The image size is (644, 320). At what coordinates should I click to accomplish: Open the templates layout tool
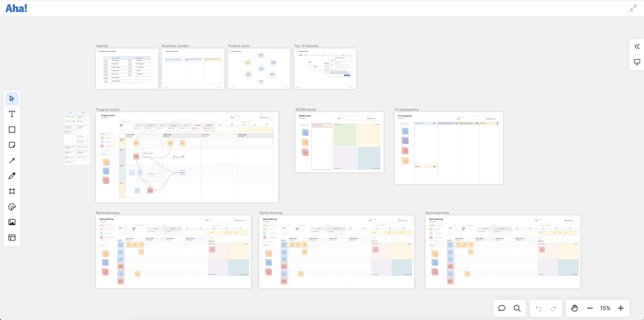tap(12, 238)
